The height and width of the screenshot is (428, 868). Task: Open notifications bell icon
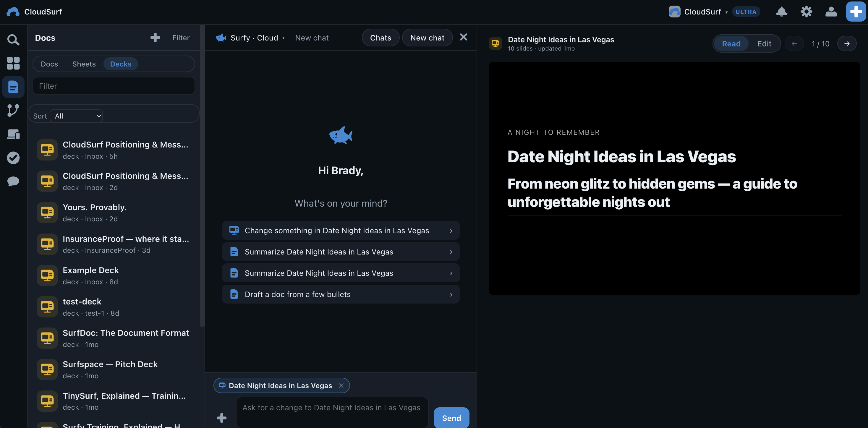[781, 12]
